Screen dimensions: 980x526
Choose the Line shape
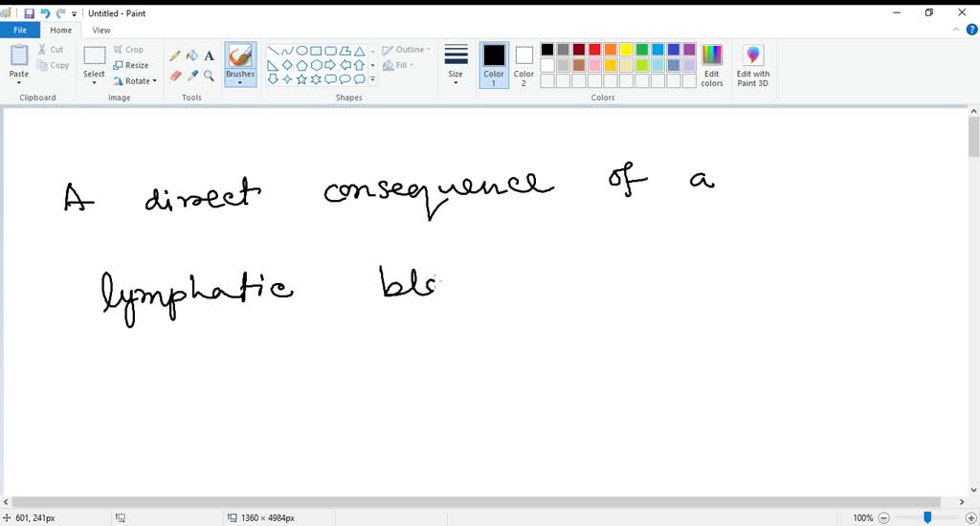(273, 51)
